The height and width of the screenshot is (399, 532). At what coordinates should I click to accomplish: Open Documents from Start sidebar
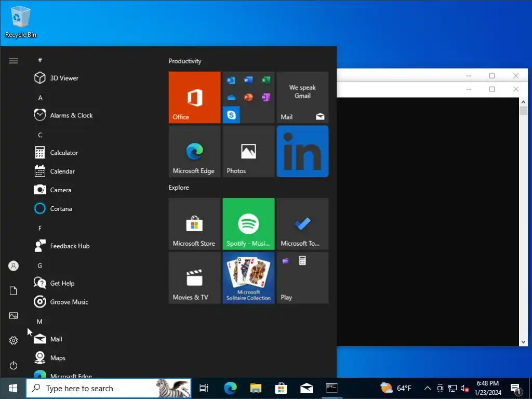[x=13, y=291]
